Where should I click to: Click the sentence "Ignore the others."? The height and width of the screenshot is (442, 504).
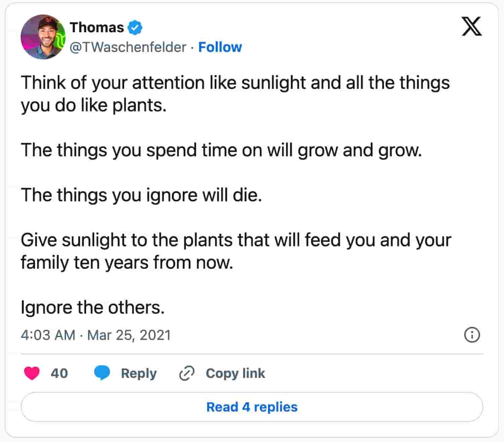click(93, 307)
